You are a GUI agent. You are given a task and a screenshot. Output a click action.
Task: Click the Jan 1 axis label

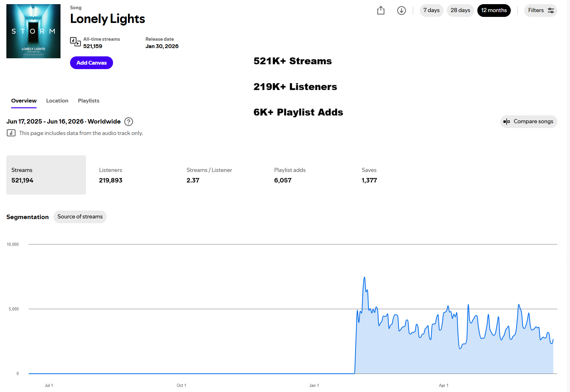pos(314,386)
